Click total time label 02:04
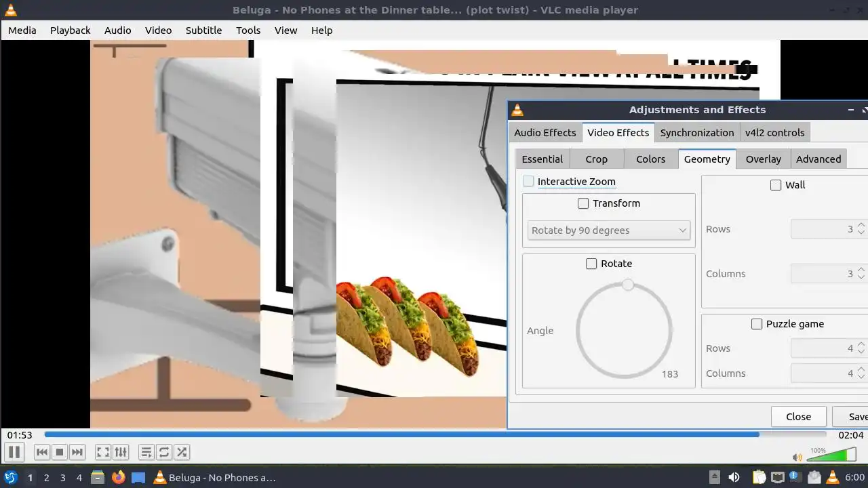The image size is (868, 488). tap(851, 435)
